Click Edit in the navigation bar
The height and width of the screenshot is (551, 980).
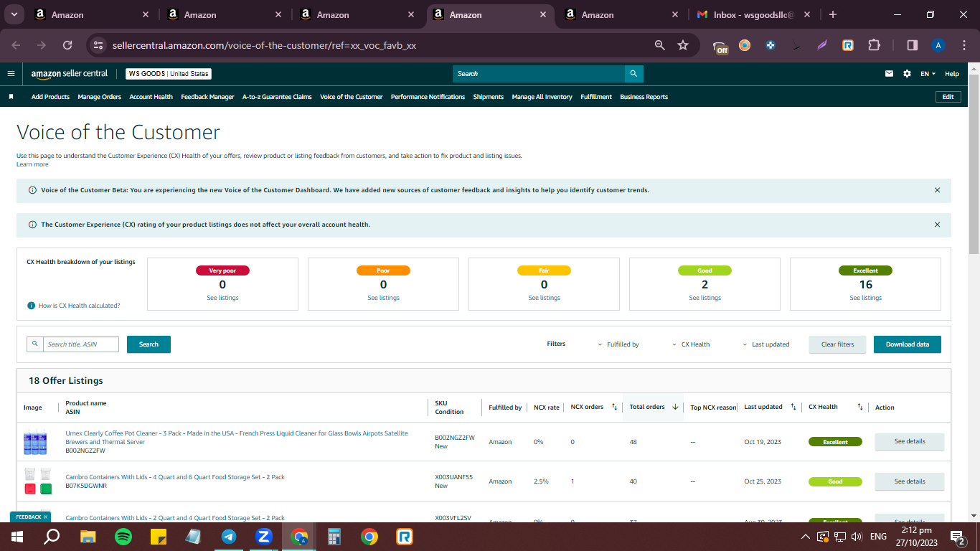tap(948, 97)
